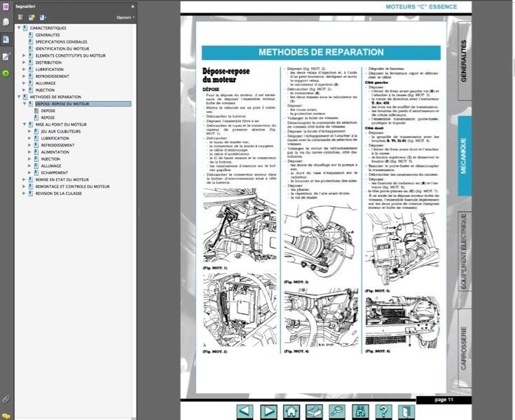This screenshot has height=420, width=515.
Task: Click the green help circle icon
Action: pyautogui.click(x=6, y=74)
